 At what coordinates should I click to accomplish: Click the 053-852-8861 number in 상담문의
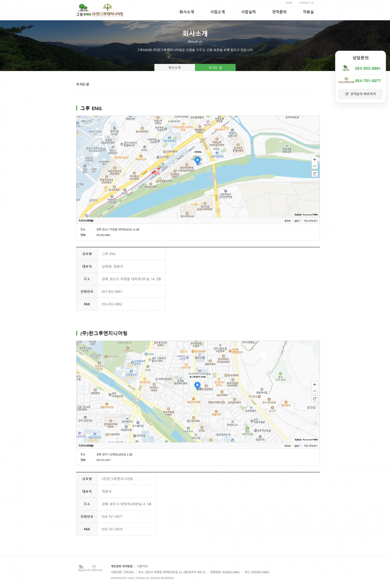click(x=368, y=69)
